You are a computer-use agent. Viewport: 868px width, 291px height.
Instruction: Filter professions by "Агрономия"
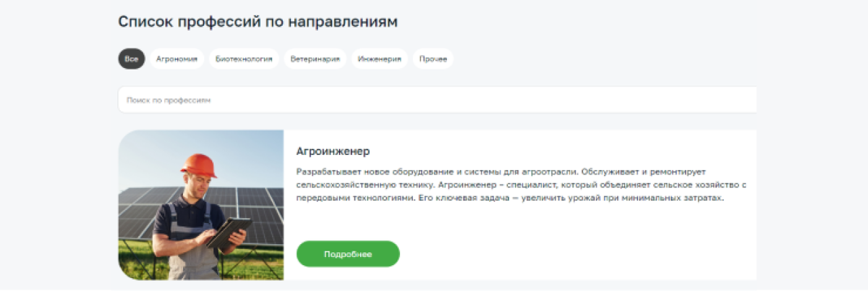pyautogui.click(x=176, y=59)
